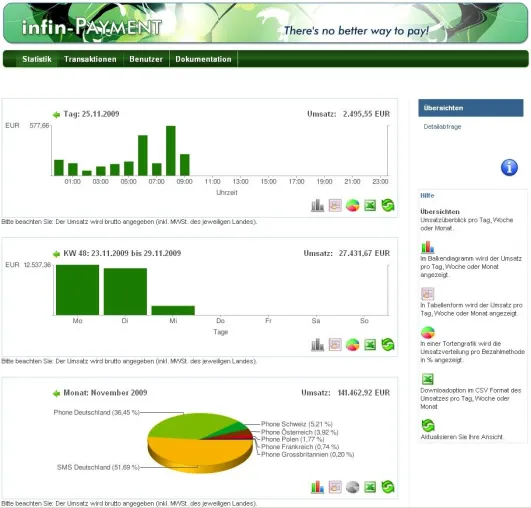Click the tallest 08:00 bar in daily chart
The image size is (531, 508).
[171, 151]
